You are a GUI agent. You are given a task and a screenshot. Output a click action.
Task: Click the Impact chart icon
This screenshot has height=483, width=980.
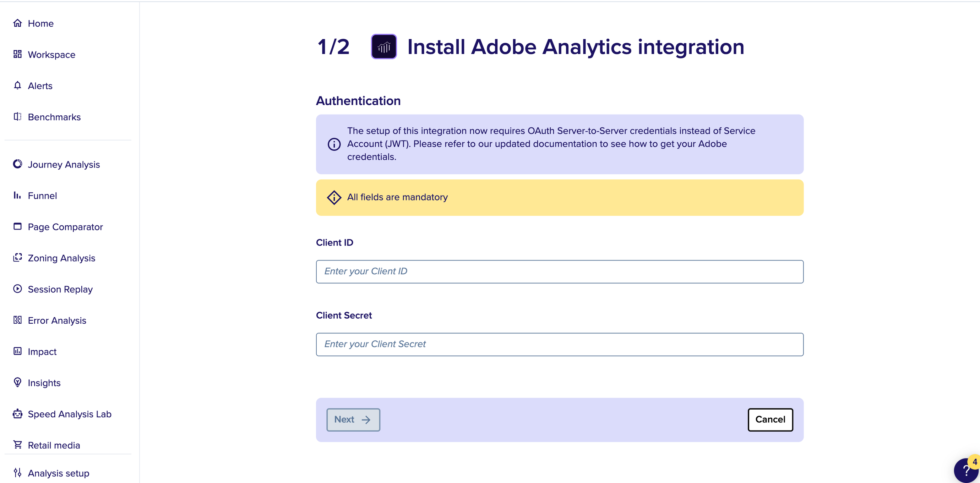pos(17,351)
